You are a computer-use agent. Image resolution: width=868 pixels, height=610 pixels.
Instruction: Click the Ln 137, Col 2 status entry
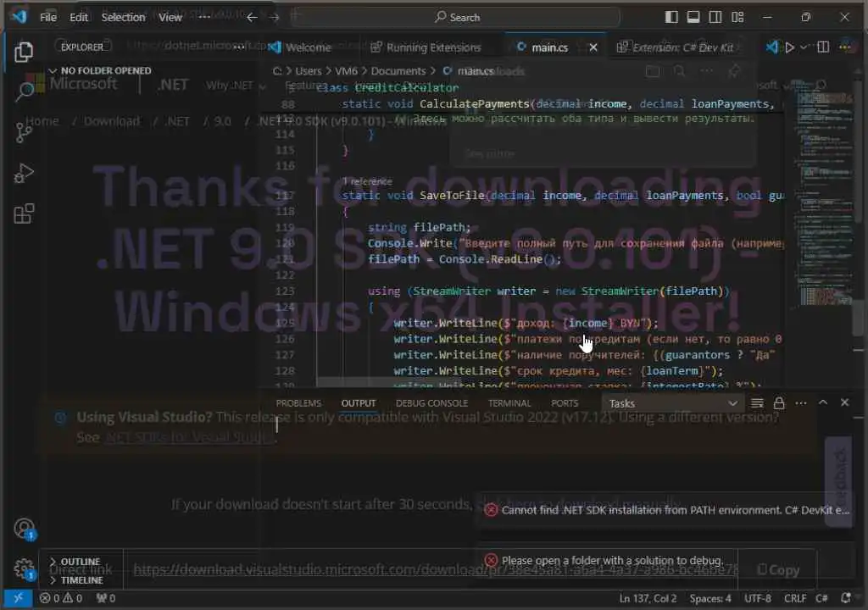pos(648,598)
